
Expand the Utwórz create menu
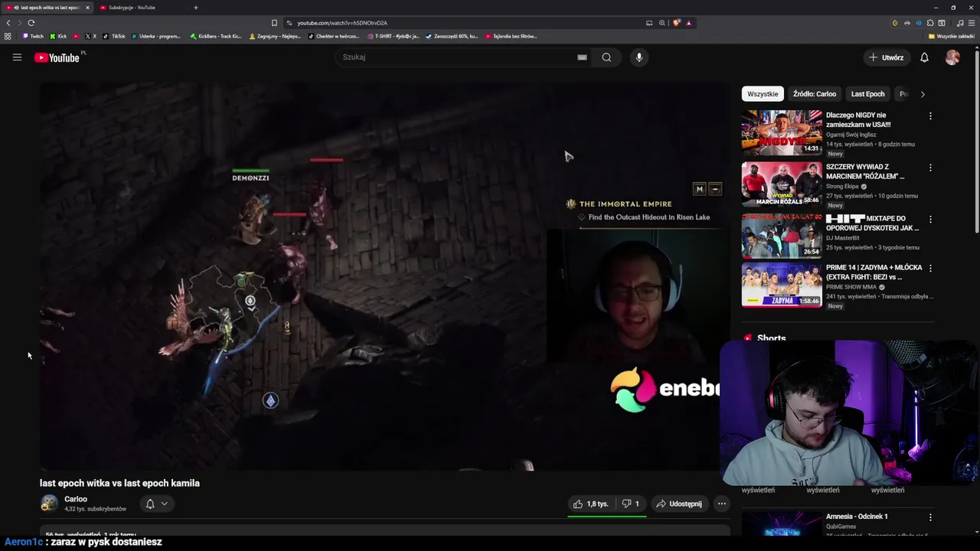[886, 57]
